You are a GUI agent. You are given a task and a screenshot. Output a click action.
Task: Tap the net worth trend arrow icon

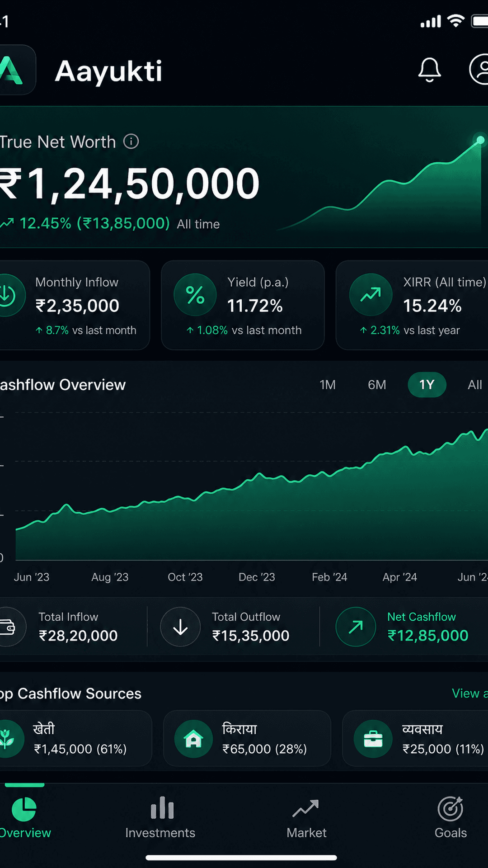coord(7,223)
